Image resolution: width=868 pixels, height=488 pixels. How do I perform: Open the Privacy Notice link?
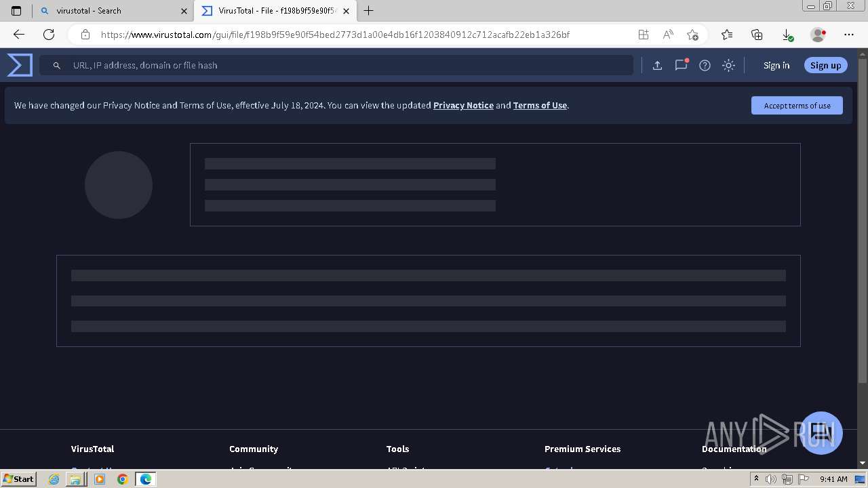pos(463,105)
